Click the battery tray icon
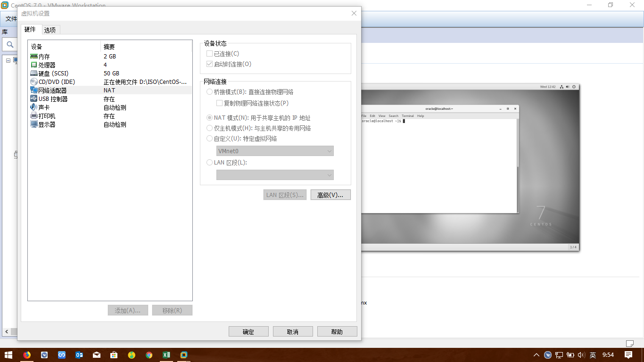644x362 pixels. pos(570,355)
